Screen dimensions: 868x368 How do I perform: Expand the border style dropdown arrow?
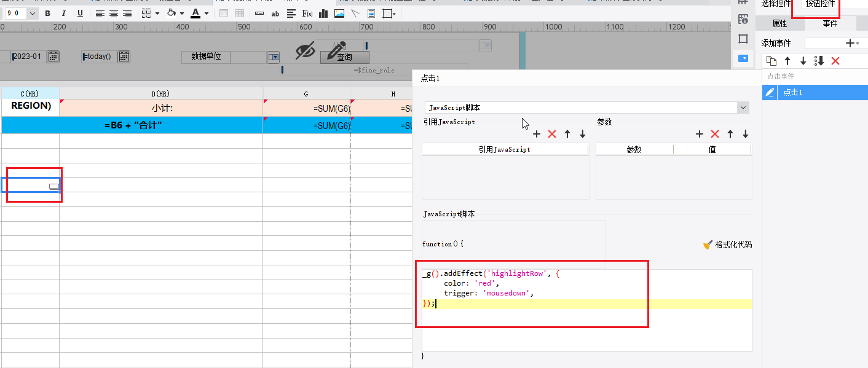pos(157,13)
